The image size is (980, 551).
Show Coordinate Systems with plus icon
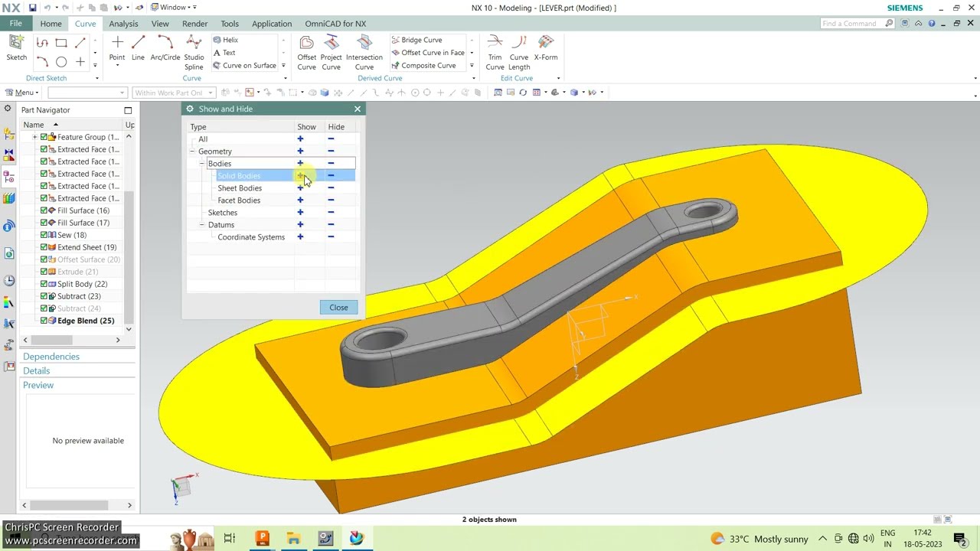[x=300, y=237]
